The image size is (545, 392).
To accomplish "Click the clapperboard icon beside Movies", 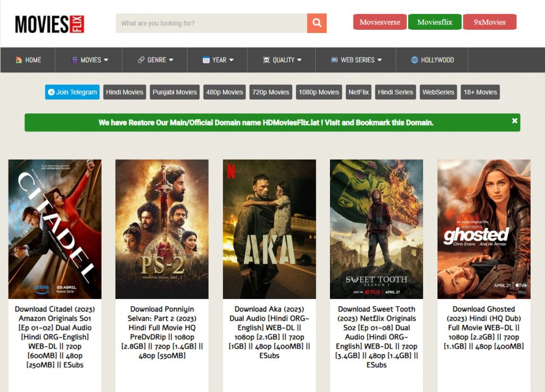I will click(x=75, y=60).
